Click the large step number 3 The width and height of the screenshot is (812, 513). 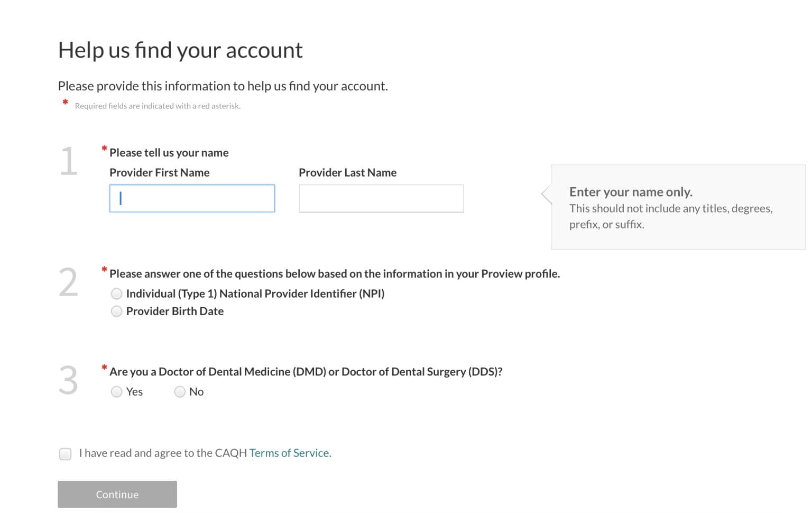[68, 380]
